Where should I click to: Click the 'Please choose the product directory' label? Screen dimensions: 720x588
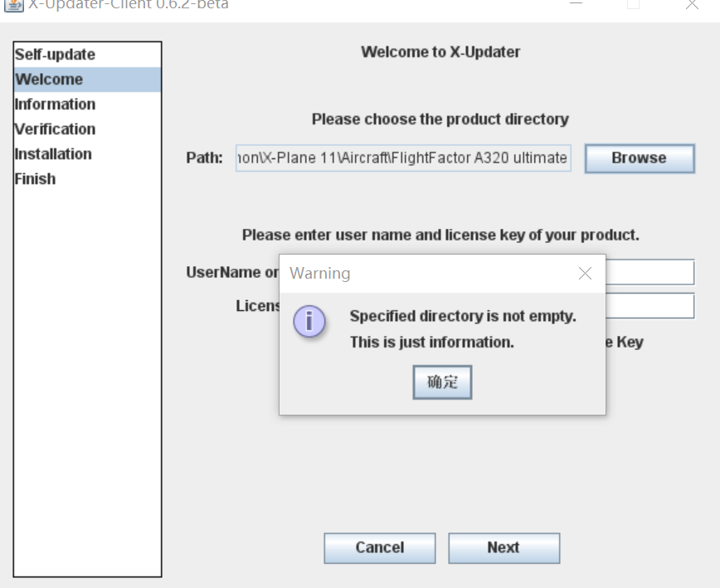click(x=440, y=119)
